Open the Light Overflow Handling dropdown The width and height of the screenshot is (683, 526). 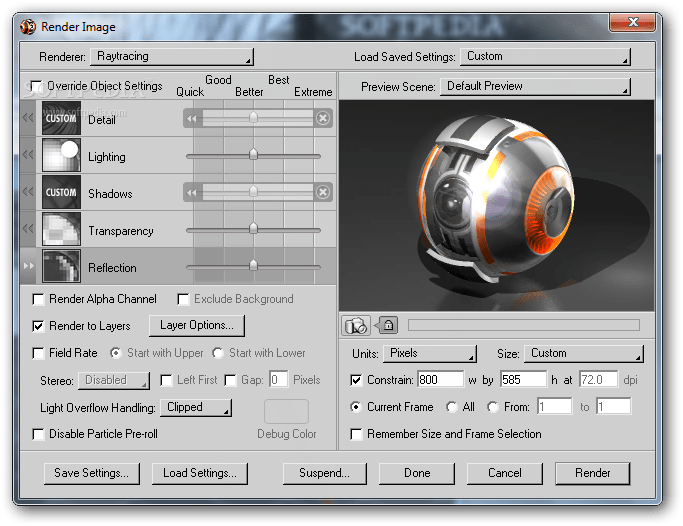tap(196, 408)
